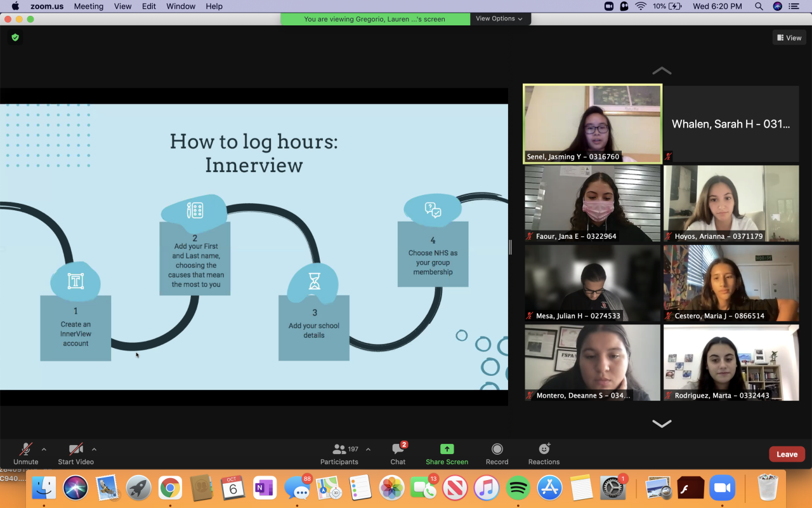Open Mail from the Dock
The height and width of the screenshot is (508, 812).
click(107, 488)
